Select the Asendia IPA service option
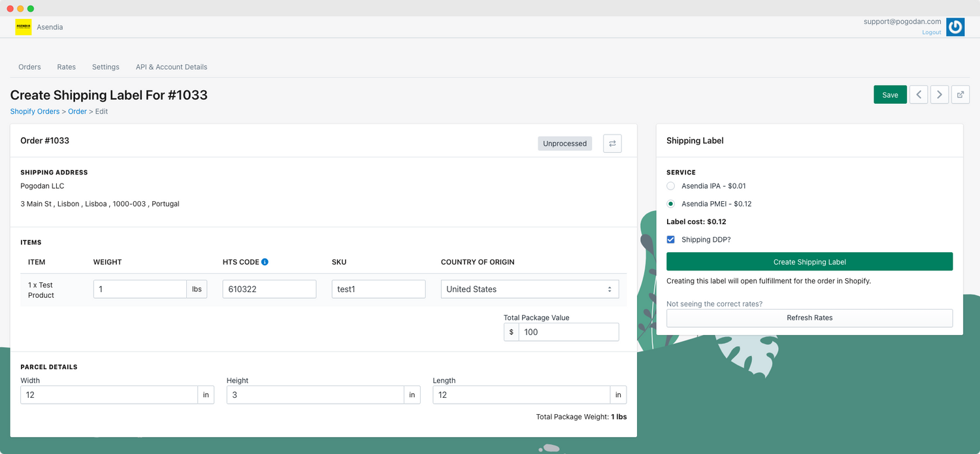The image size is (980, 454). coord(671,186)
